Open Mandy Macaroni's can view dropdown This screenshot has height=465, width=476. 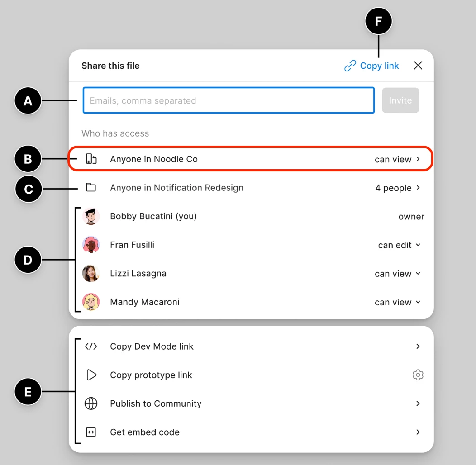coord(397,302)
